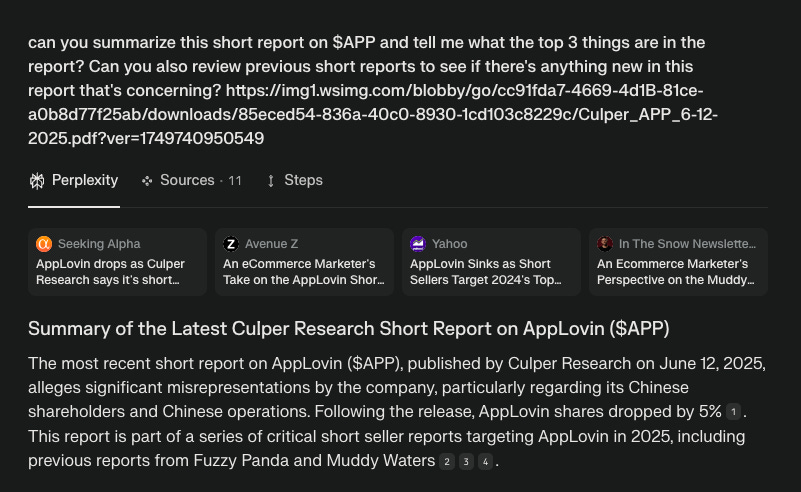The image size is (801, 492).
Task: Click the wsimg.com PDF URL in the question
Action: pos(373,114)
